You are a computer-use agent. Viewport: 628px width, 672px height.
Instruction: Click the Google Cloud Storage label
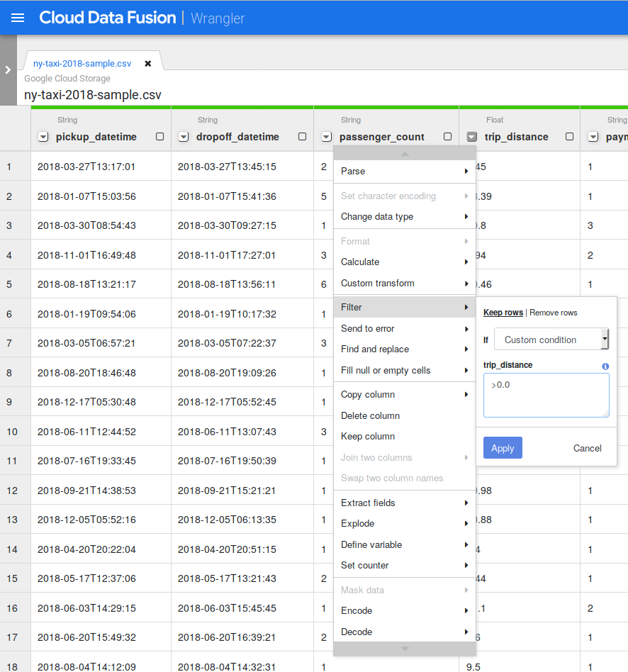(67, 79)
